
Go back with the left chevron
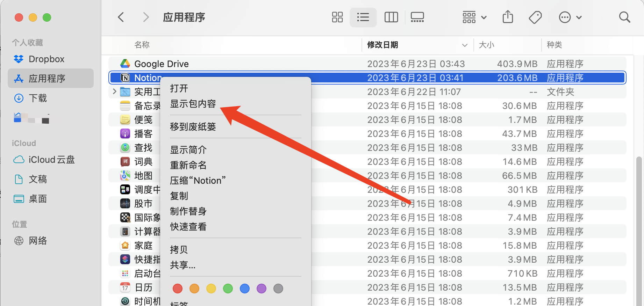tap(121, 17)
